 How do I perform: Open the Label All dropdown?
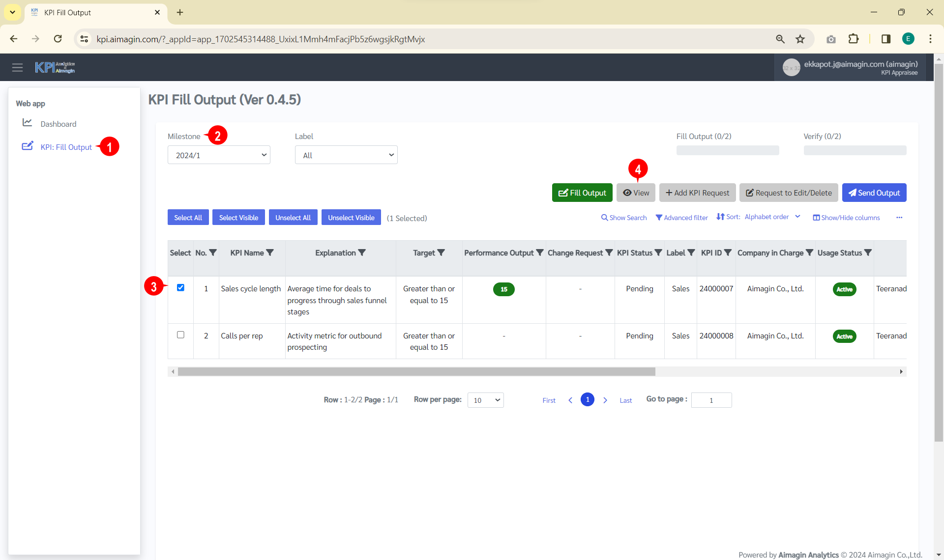click(346, 155)
